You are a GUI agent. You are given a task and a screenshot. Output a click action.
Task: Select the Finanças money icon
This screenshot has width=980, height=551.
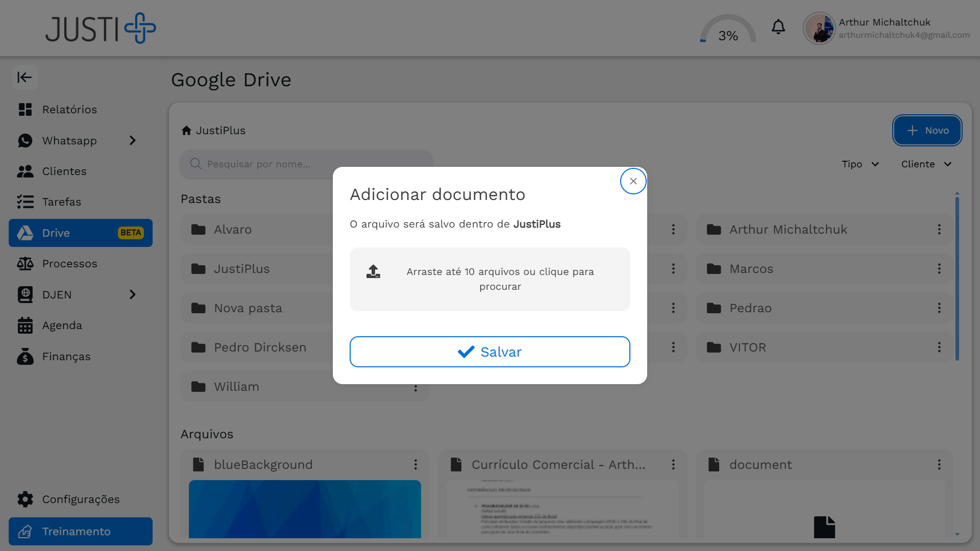[x=26, y=356]
